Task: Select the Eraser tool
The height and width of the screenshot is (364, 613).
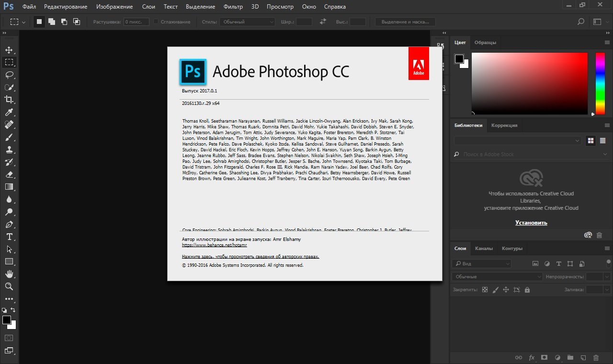Action: pyautogui.click(x=9, y=175)
